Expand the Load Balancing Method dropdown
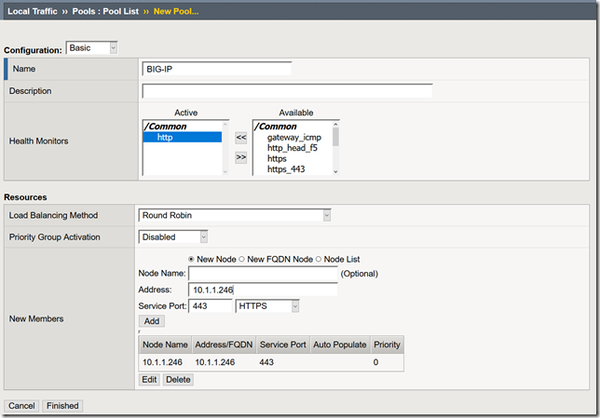This screenshot has width=600, height=418. pyautogui.click(x=235, y=215)
